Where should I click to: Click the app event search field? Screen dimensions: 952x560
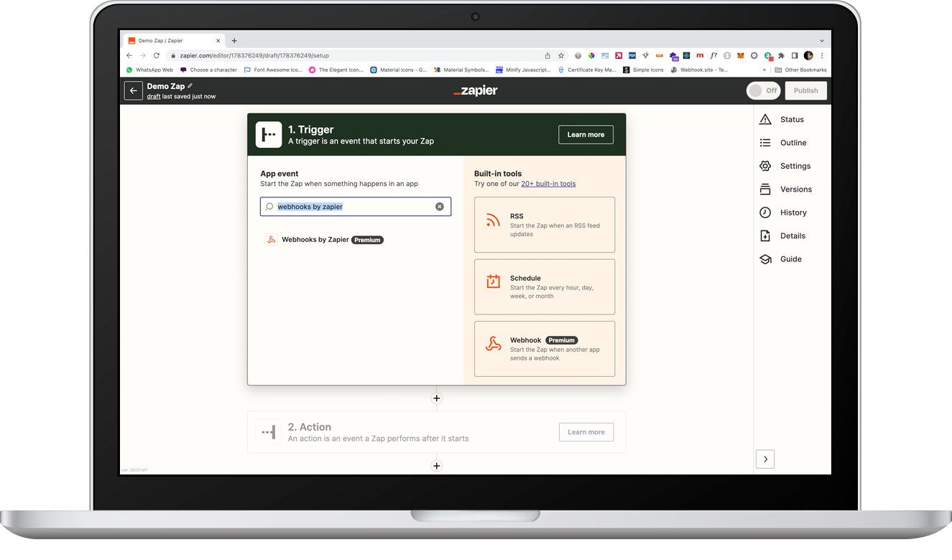[356, 207]
